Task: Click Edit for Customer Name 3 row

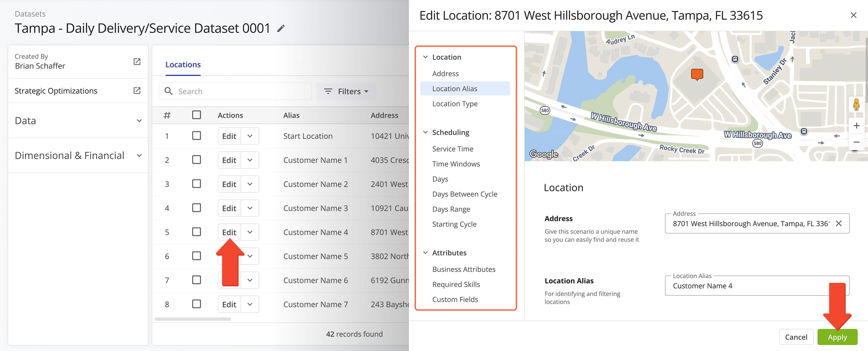Action: coord(229,208)
